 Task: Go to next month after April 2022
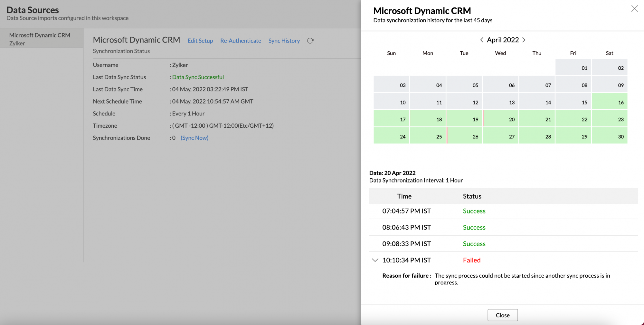click(524, 40)
